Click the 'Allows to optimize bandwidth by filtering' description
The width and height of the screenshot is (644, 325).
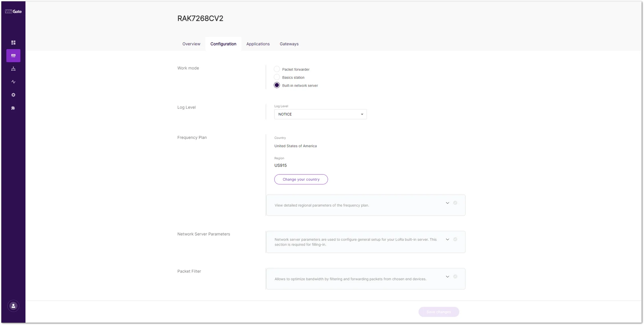click(x=351, y=279)
